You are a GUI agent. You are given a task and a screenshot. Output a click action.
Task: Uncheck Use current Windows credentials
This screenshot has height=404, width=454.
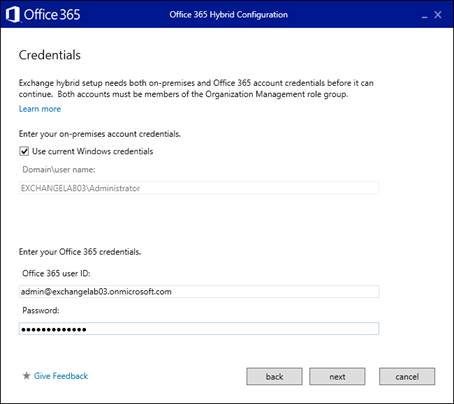click(x=24, y=151)
